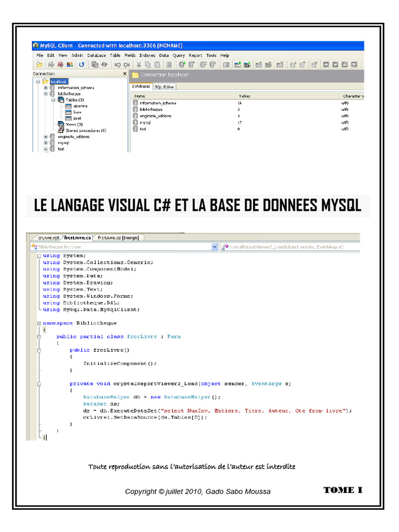Open the Database menu

tap(96, 55)
